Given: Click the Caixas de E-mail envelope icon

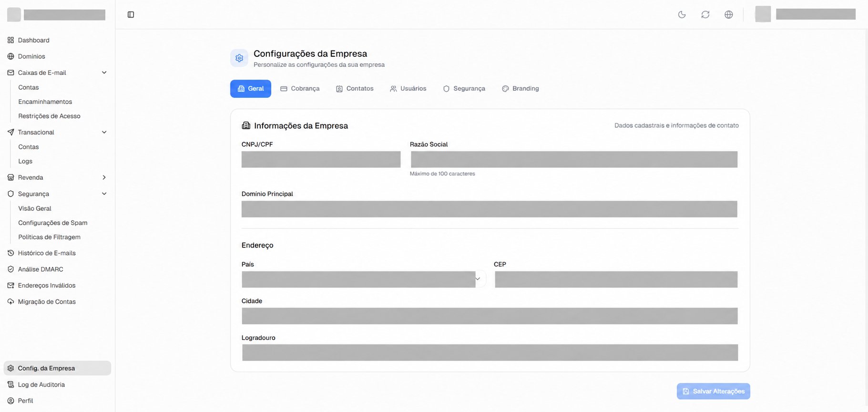Looking at the screenshot, I should click(x=10, y=72).
